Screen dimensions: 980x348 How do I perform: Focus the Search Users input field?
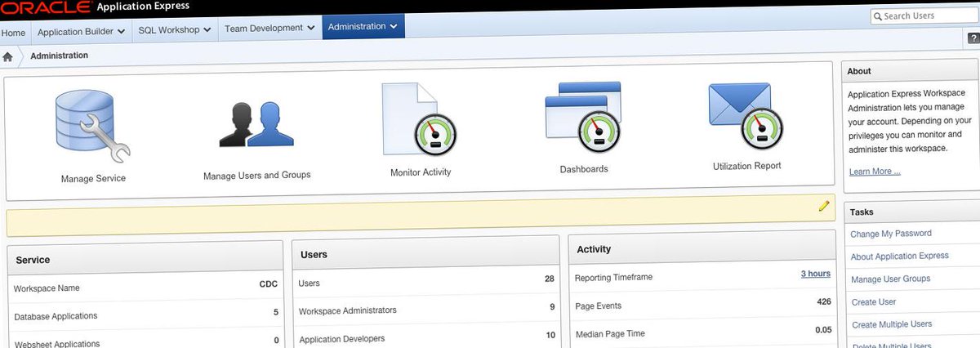coord(924,16)
